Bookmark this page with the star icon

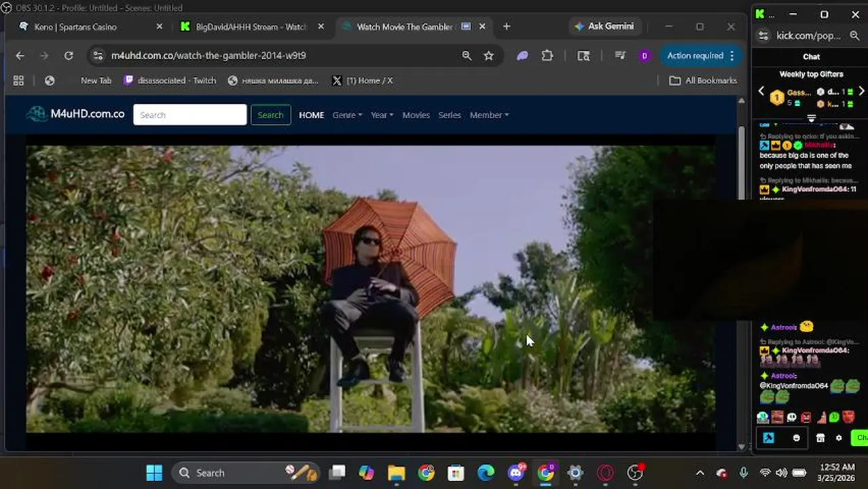coord(488,56)
